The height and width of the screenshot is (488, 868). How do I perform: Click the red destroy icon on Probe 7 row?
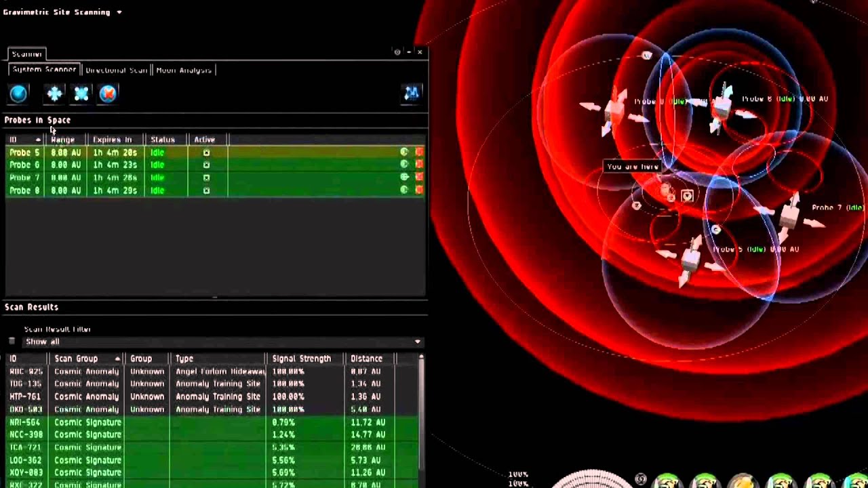coord(418,178)
